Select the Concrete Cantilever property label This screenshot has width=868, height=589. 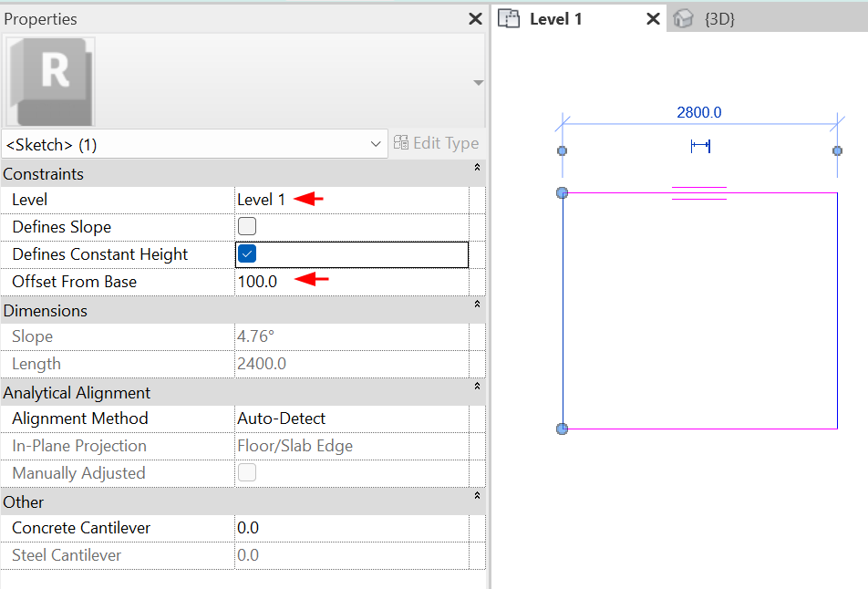pyautogui.click(x=81, y=528)
